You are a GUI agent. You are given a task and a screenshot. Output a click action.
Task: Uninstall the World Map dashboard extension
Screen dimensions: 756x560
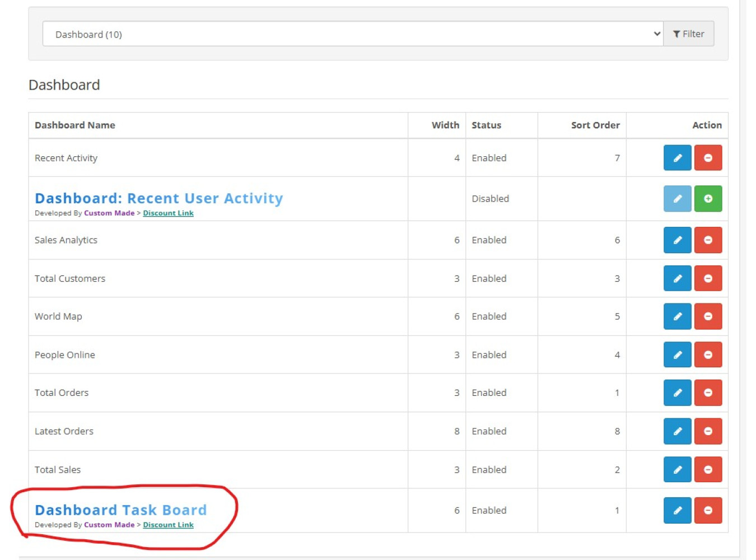pyautogui.click(x=708, y=316)
